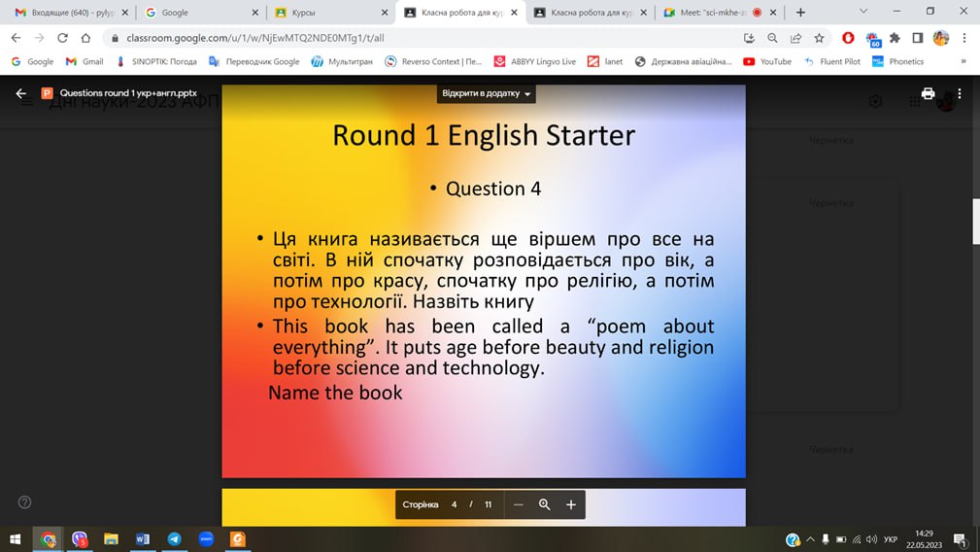Screen dimensions: 980x552
Task: Zoom in with the plus button
Action: (x=571, y=504)
